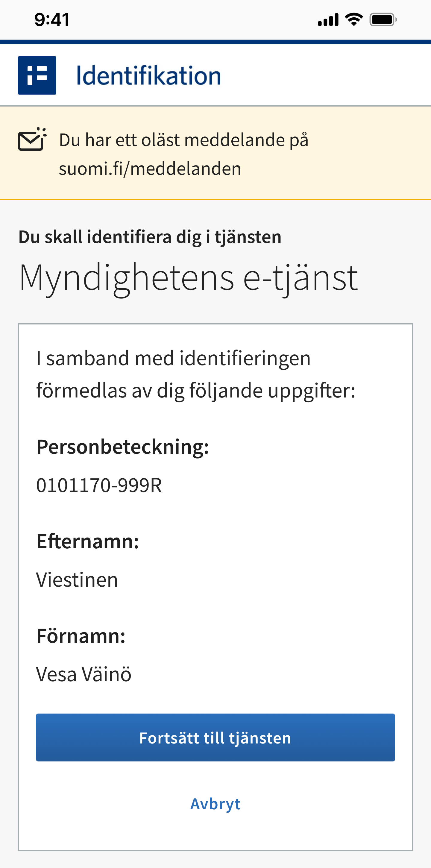Click the Efternamn label

(88, 541)
